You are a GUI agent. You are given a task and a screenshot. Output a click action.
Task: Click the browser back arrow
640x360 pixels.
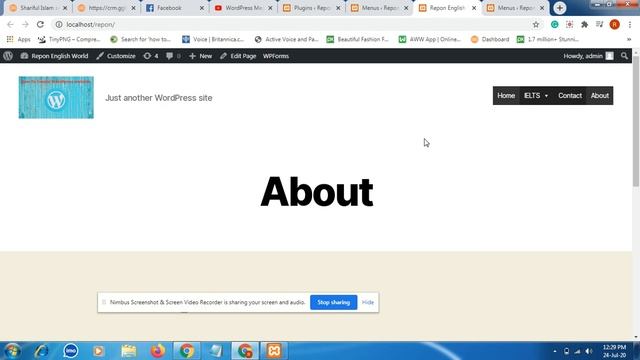pos(10,24)
